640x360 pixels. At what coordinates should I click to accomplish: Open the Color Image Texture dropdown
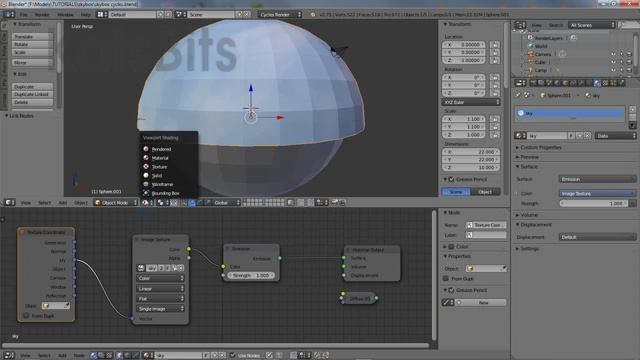(x=597, y=193)
